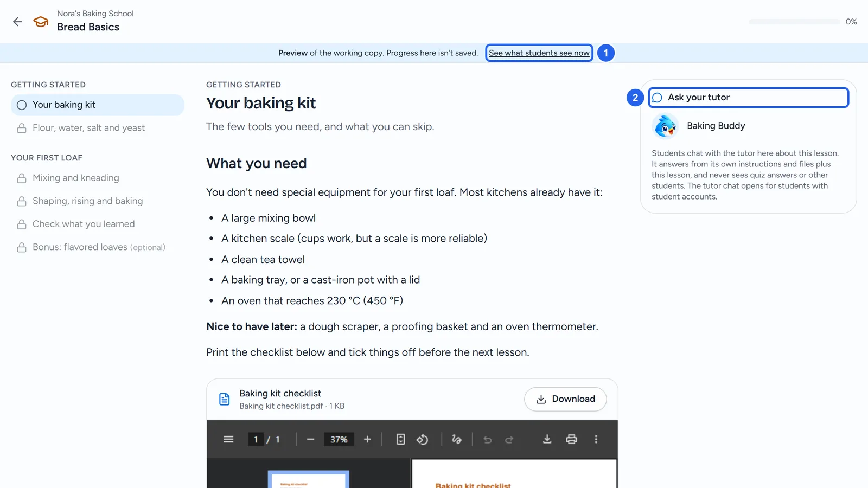Zoom out the PDF with minus icon
This screenshot has height=488, width=868.
coord(310,439)
